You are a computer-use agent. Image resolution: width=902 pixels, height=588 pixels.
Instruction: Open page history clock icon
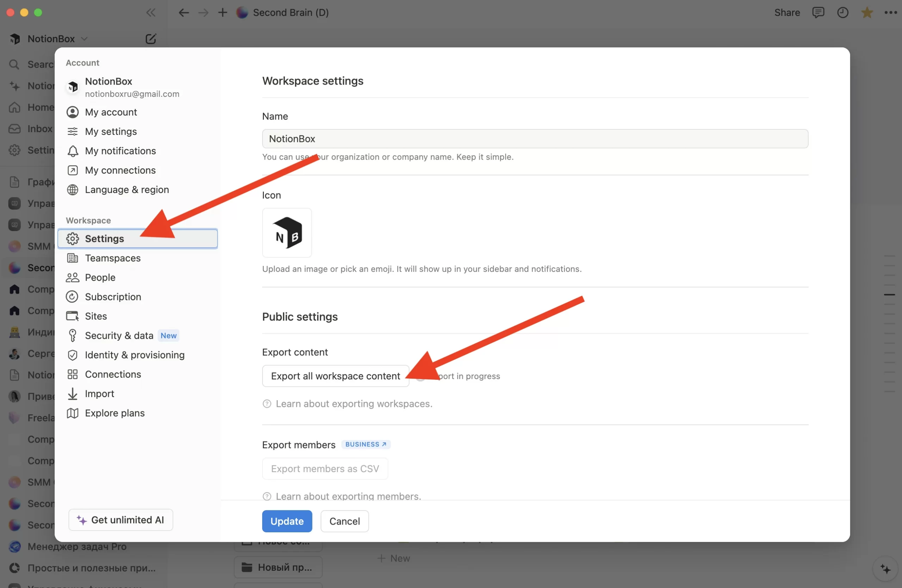(842, 12)
